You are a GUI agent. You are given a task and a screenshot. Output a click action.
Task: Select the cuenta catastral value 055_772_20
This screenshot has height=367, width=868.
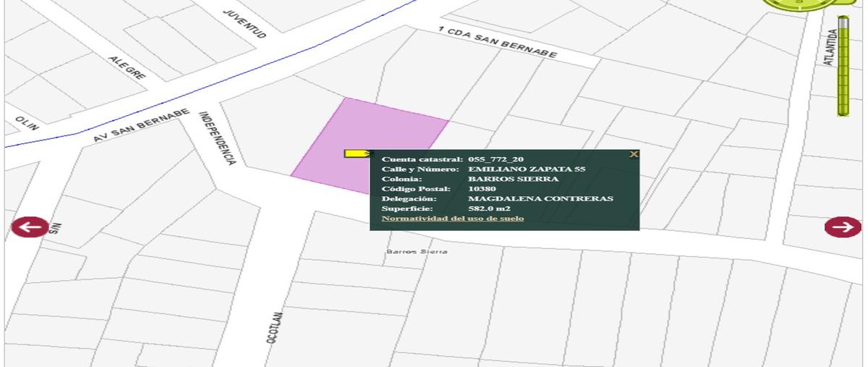coord(496,159)
